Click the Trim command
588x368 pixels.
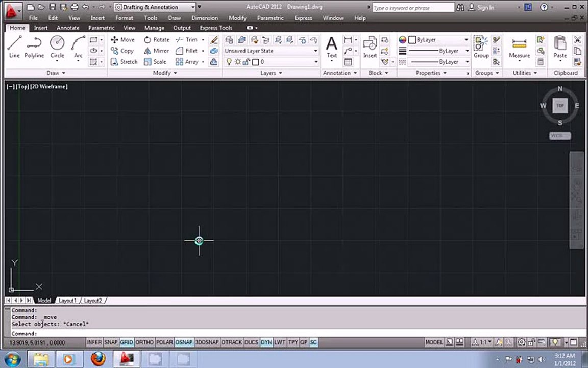click(187, 39)
